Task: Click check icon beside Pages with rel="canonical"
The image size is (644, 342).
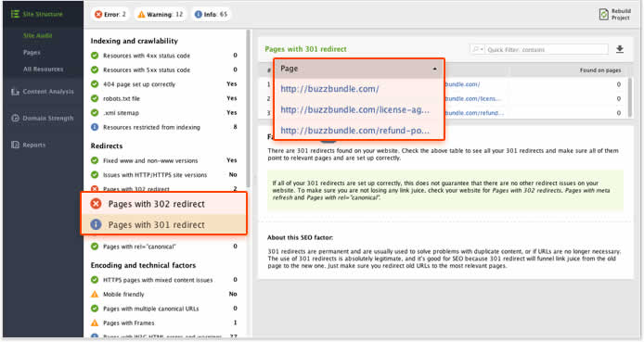Action: (95, 247)
